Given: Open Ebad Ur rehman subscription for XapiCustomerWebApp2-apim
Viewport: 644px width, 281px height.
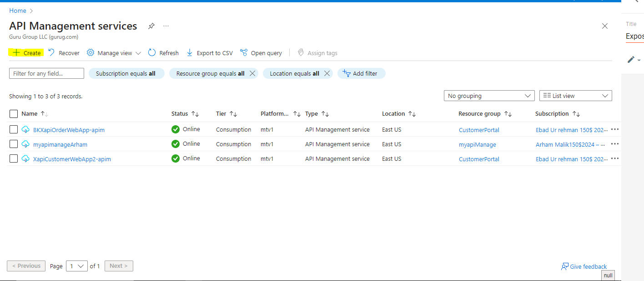Looking at the screenshot, I should pyautogui.click(x=572, y=159).
